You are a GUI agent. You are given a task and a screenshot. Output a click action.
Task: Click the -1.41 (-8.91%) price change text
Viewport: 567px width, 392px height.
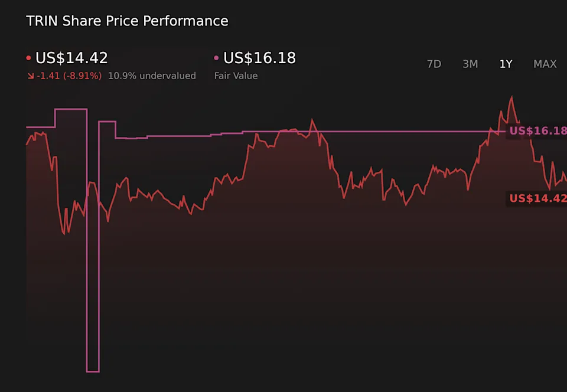click(69, 76)
